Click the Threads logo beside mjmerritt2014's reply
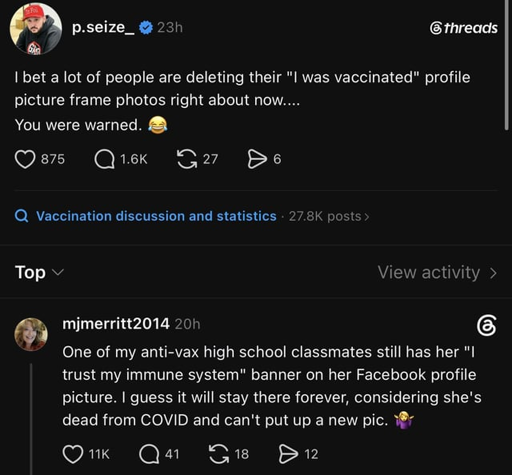The height and width of the screenshot is (475, 512). point(487,326)
